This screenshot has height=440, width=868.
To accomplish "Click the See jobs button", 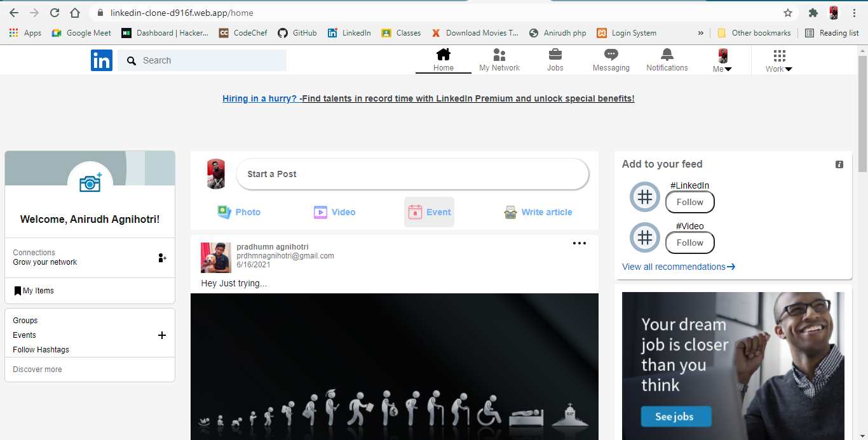I will point(675,417).
